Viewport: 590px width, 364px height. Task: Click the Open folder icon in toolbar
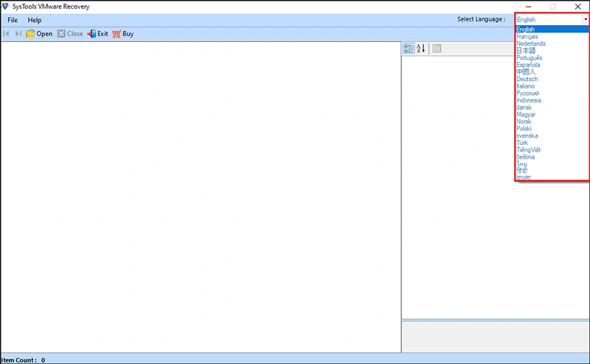(x=30, y=34)
